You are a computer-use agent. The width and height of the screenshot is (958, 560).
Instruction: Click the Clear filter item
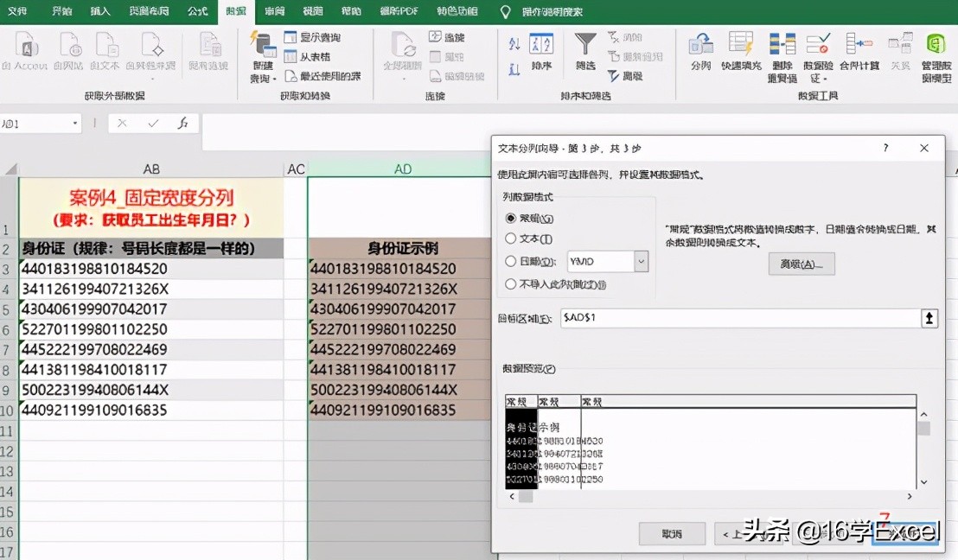point(625,37)
